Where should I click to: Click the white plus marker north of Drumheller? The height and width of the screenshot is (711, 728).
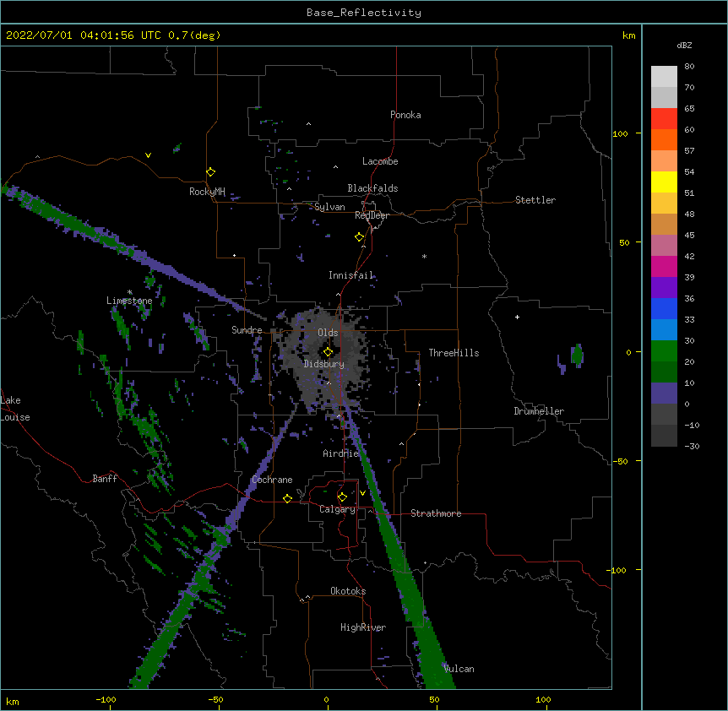(x=517, y=317)
